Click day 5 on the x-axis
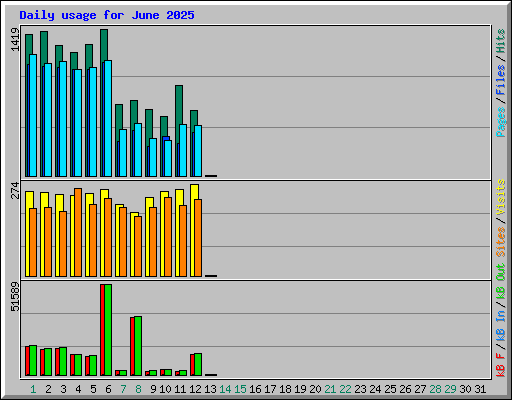The width and height of the screenshot is (512, 400). tap(93, 389)
